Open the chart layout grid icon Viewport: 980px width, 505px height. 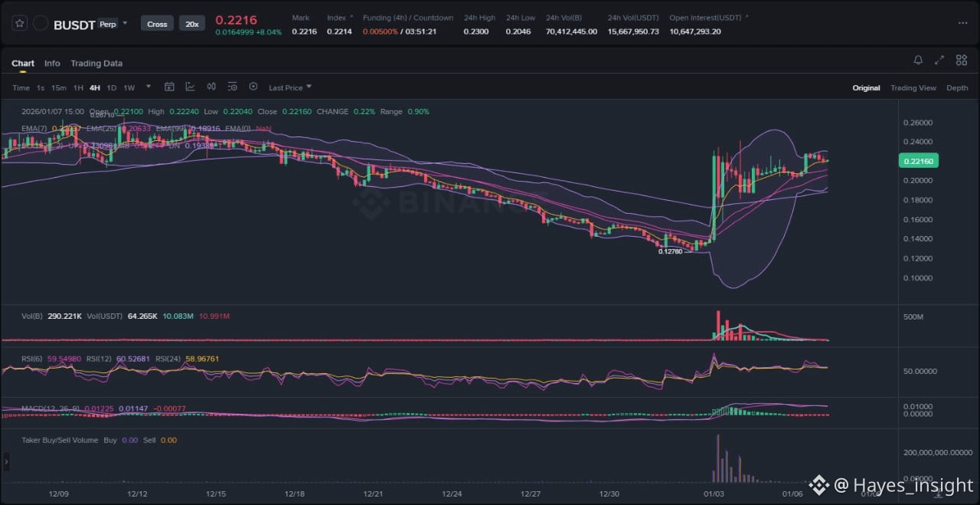coord(961,60)
